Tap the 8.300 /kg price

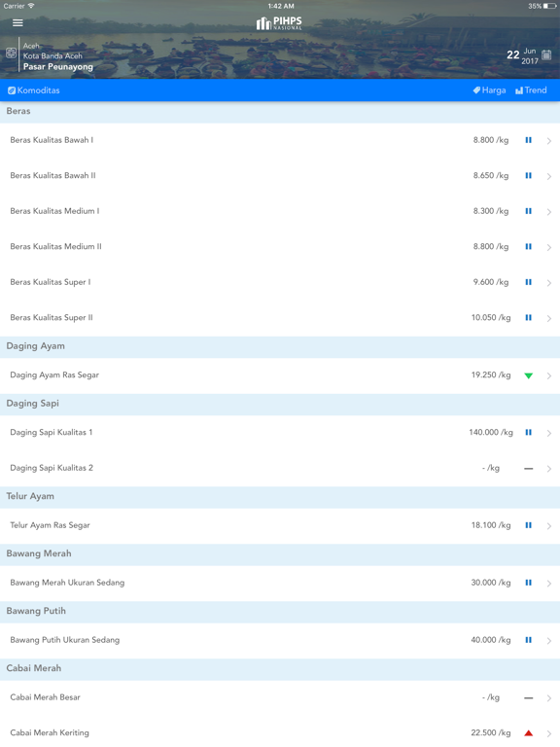490,211
